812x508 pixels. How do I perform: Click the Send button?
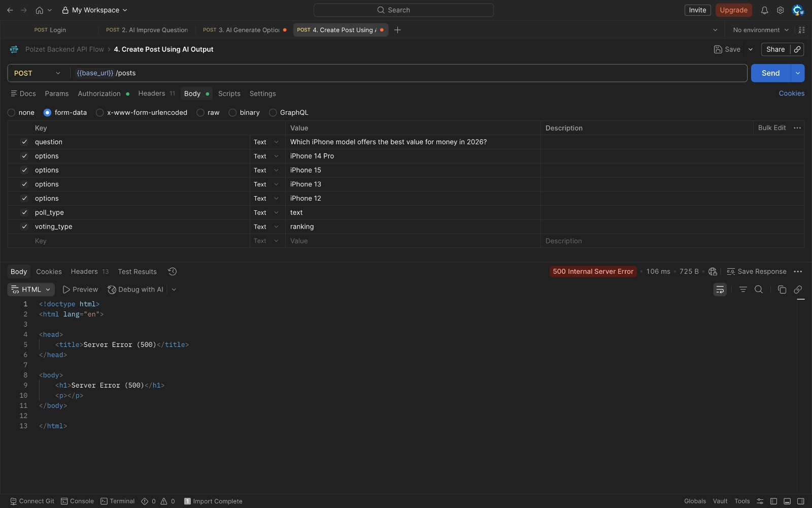coord(770,73)
